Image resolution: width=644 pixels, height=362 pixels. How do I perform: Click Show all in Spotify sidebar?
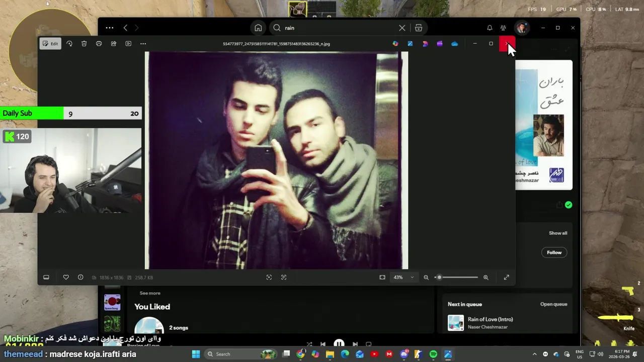[x=558, y=233]
